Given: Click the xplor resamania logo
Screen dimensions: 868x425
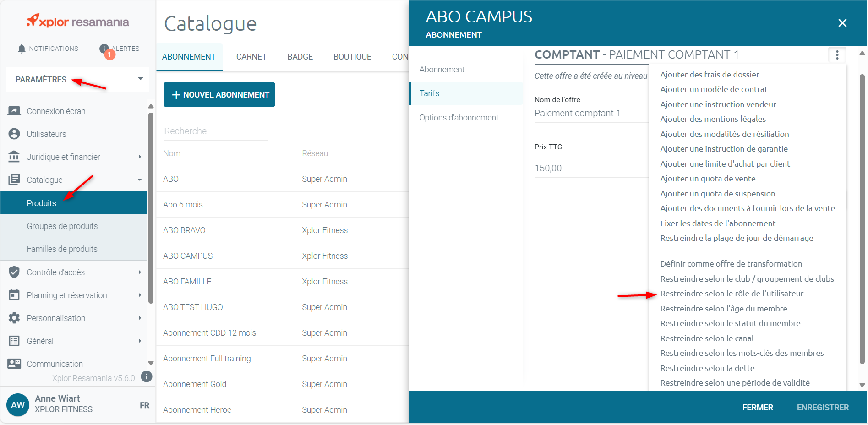Looking at the screenshot, I should [78, 21].
